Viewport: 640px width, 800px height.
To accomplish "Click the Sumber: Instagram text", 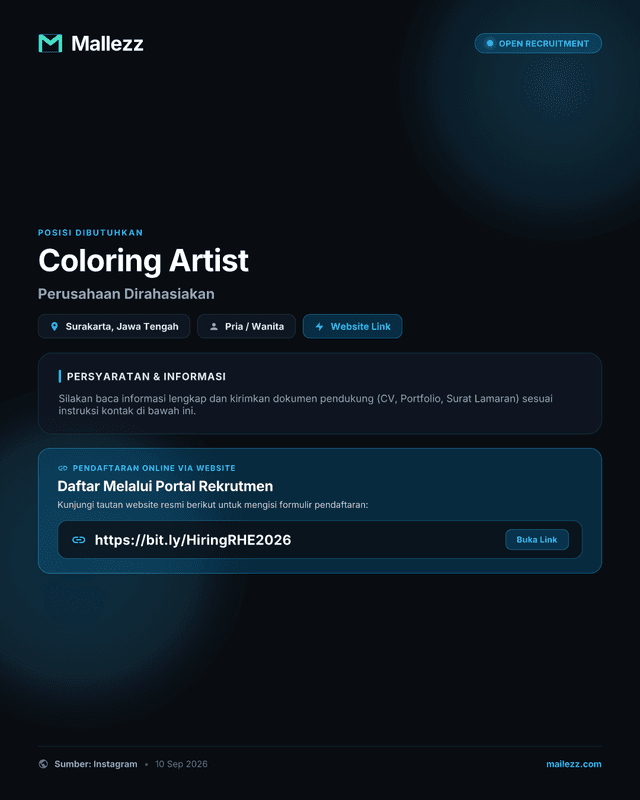I will (96, 764).
